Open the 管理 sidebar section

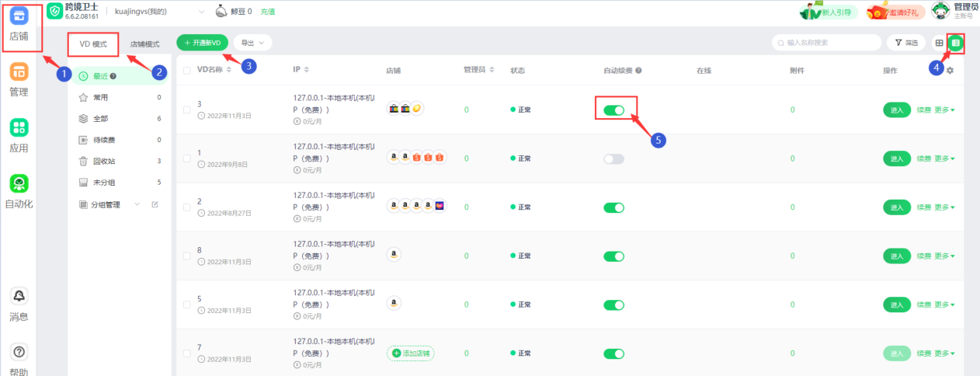pyautogui.click(x=19, y=81)
